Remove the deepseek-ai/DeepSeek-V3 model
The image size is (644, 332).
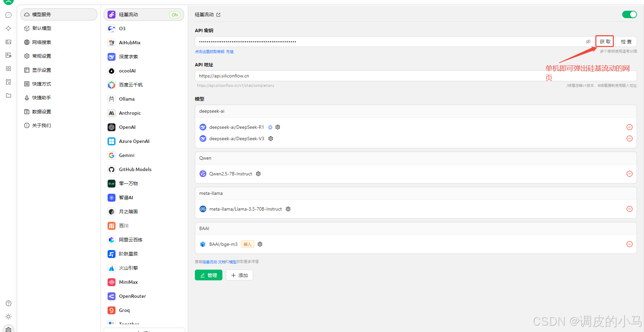pos(630,139)
